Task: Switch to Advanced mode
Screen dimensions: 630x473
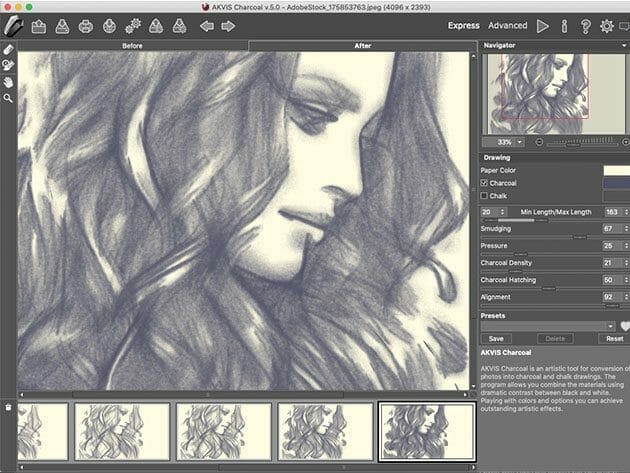Action: tap(508, 26)
